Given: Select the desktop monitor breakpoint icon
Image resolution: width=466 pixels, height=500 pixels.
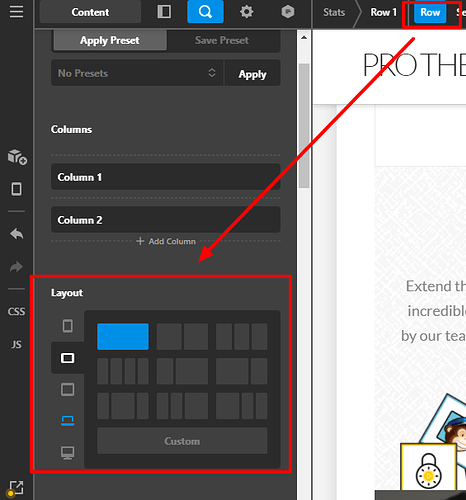Looking at the screenshot, I should [68, 453].
